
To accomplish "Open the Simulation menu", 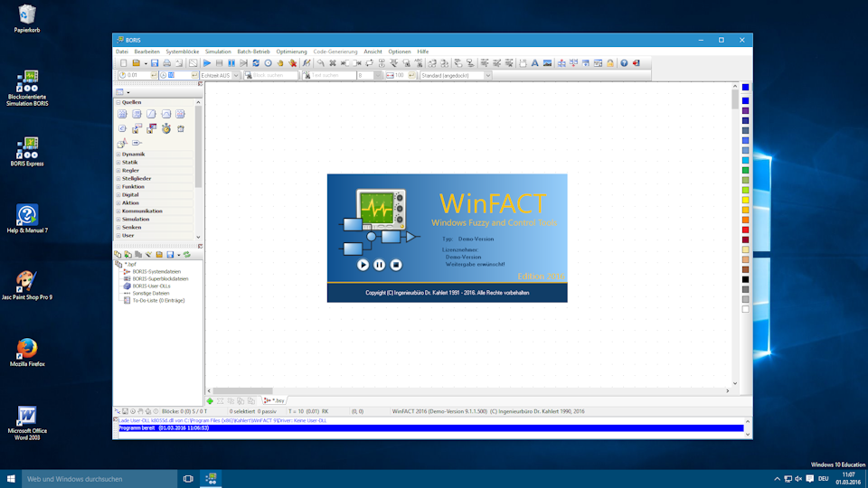I will (218, 52).
